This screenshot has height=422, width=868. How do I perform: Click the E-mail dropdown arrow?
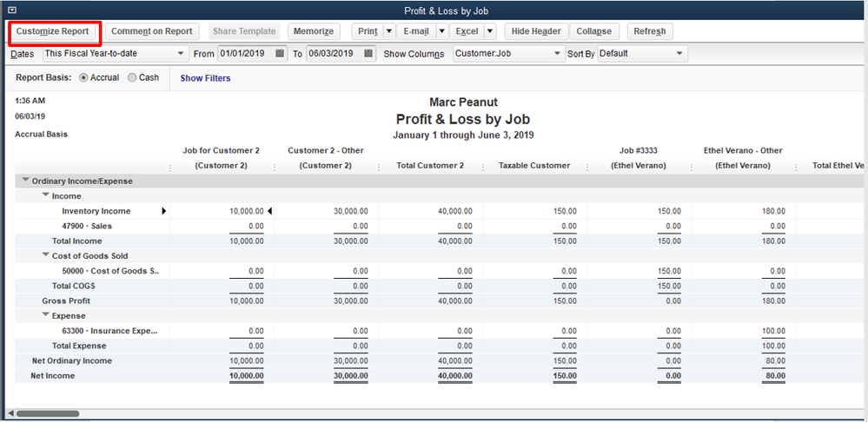click(x=441, y=31)
